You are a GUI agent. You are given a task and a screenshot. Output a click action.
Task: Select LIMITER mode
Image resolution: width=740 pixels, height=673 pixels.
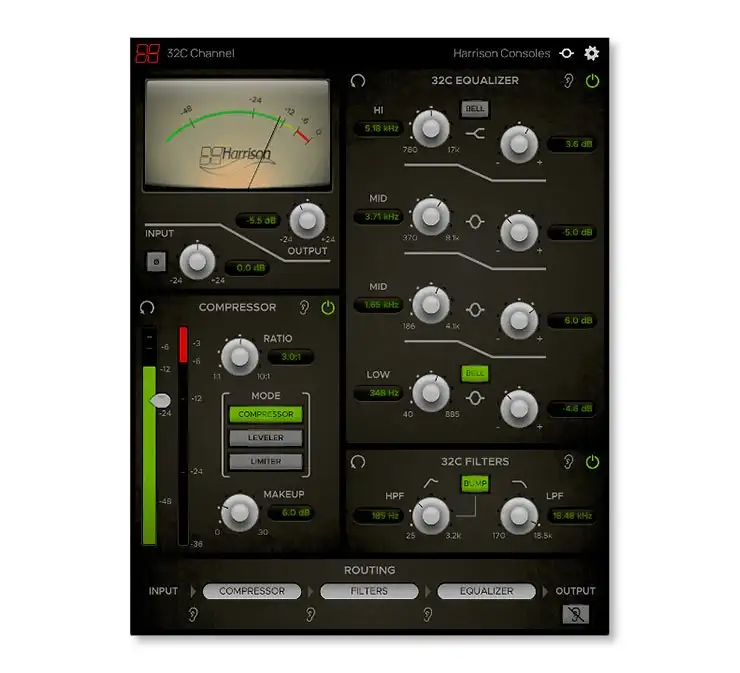point(266,461)
